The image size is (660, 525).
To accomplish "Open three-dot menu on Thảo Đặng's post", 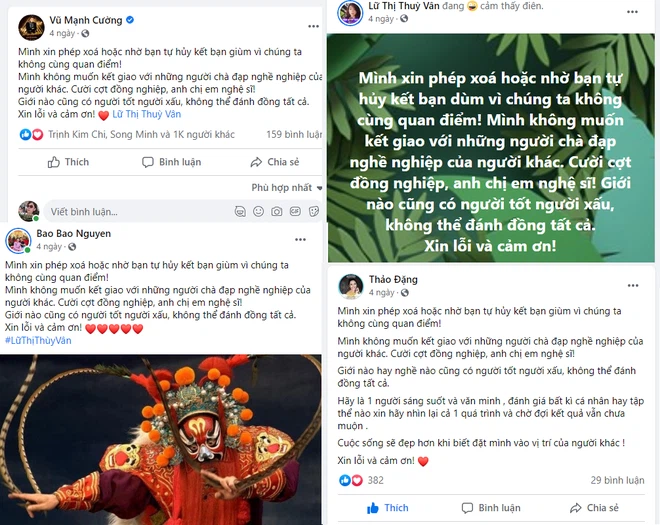I will point(633,285).
